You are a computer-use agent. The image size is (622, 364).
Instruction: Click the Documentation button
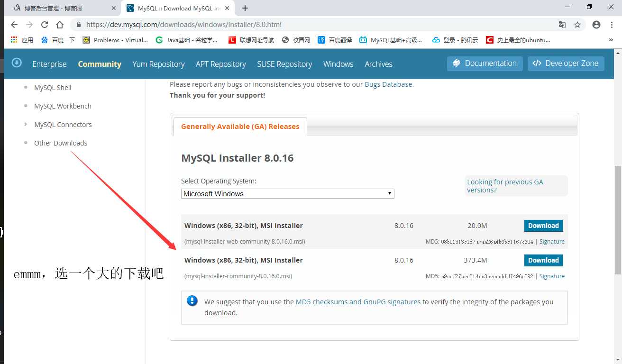(485, 64)
